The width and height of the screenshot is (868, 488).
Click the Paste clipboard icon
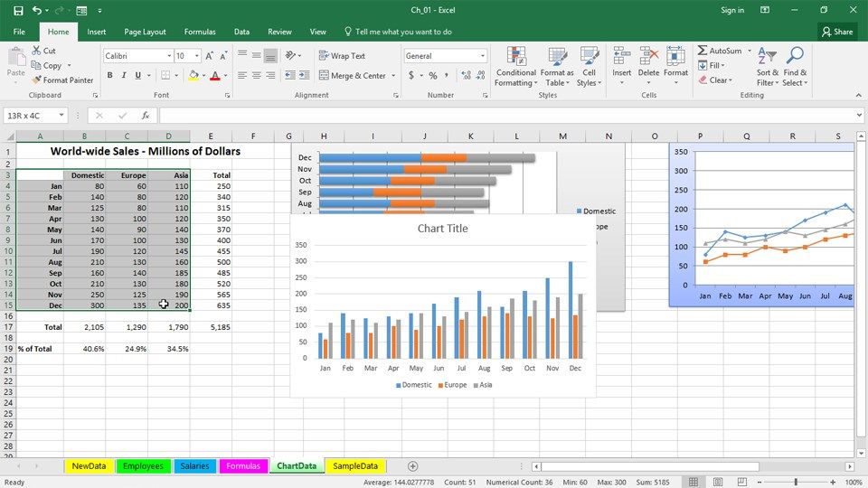point(16,58)
